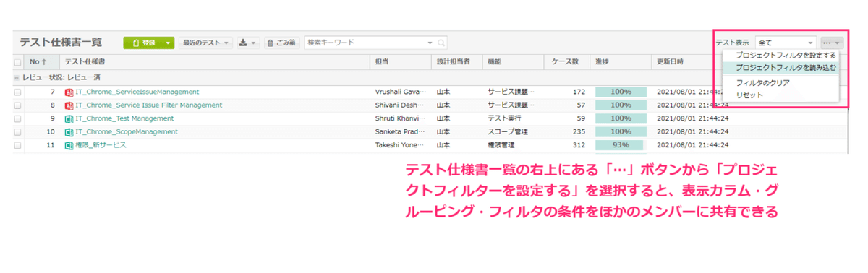This screenshot has width=868, height=273.
Task: Check the box for row No 8
Action: click(x=17, y=105)
